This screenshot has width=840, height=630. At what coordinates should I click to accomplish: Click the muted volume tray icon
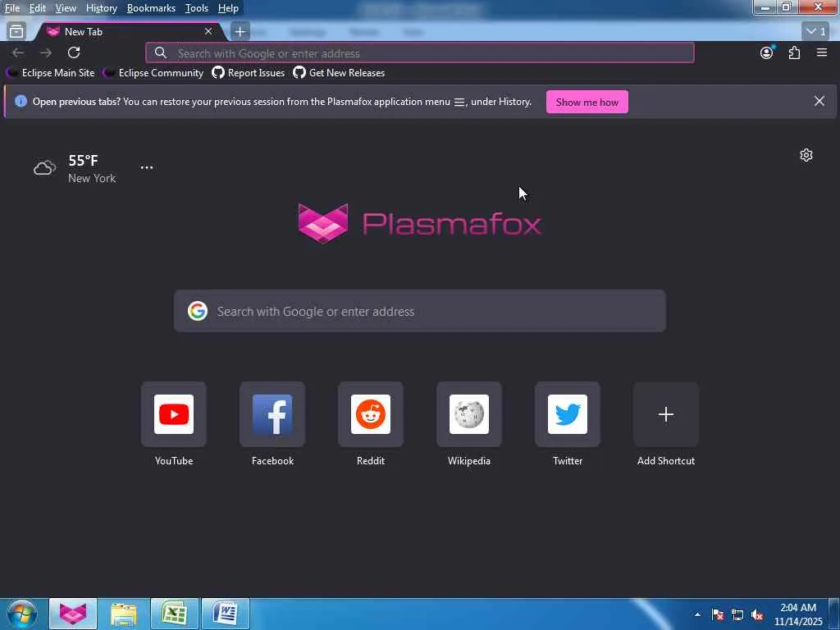coord(757,614)
